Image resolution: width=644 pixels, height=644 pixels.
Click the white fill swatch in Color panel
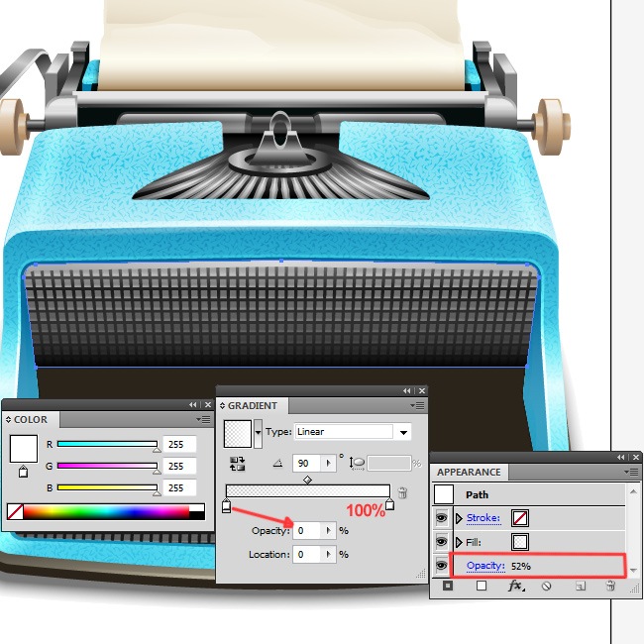point(24,449)
